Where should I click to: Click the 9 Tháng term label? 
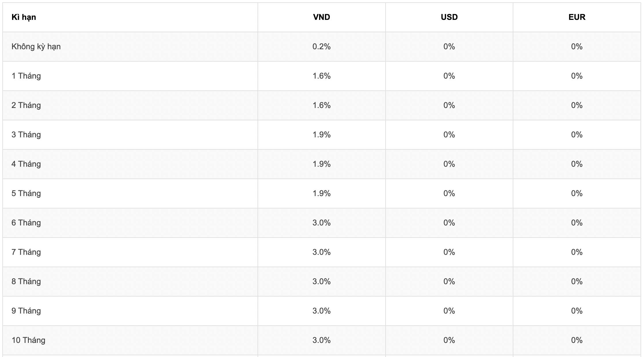pos(26,311)
